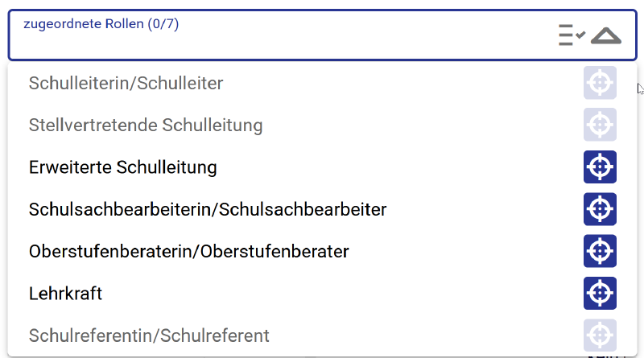This screenshot has width=644, height=358.
Task: Click target icon next to Schulleiterin/Schulleiter
Action: (600, 83)
